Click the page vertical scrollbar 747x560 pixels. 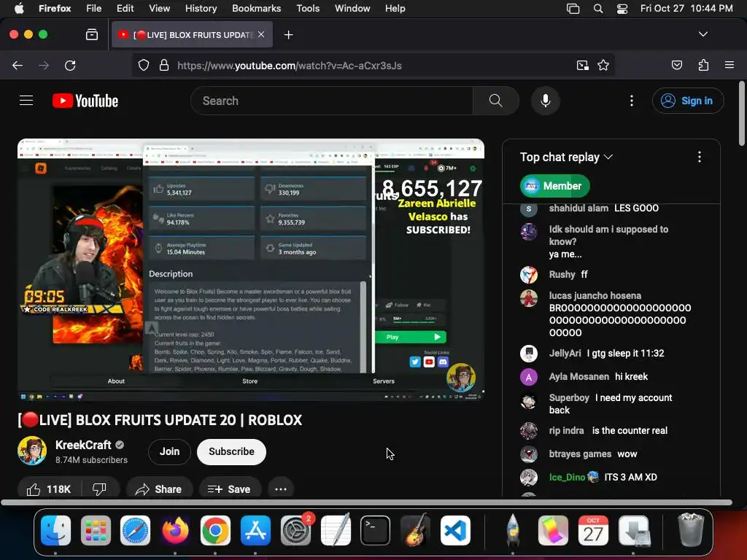pyautogui.click(x=741, y=114)
